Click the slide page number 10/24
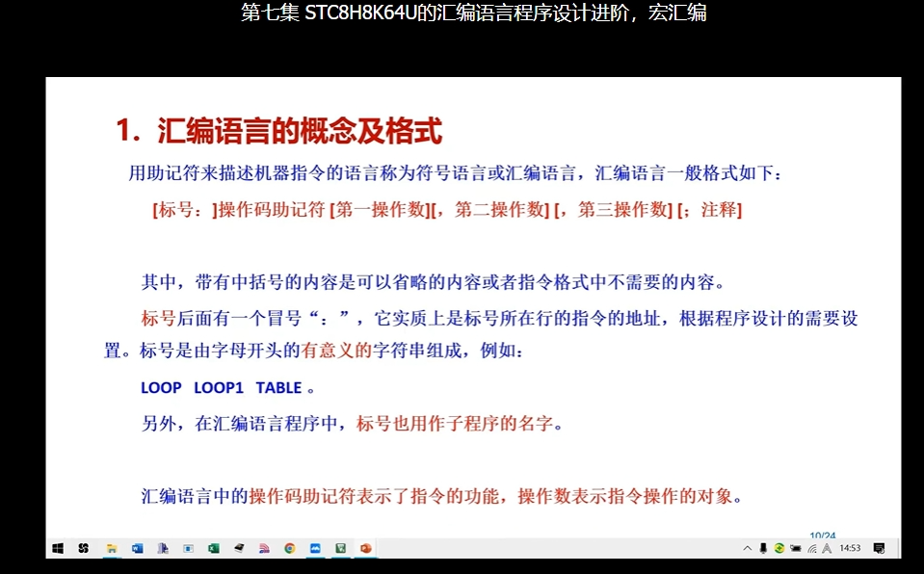Screen dimensions: 924x574 pos(822,535)
